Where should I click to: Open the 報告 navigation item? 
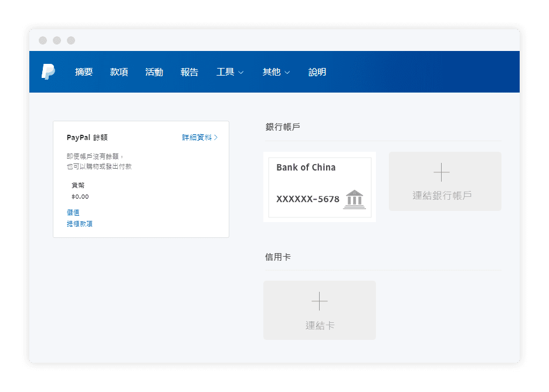pyautogui.click(x=189, y=72)
